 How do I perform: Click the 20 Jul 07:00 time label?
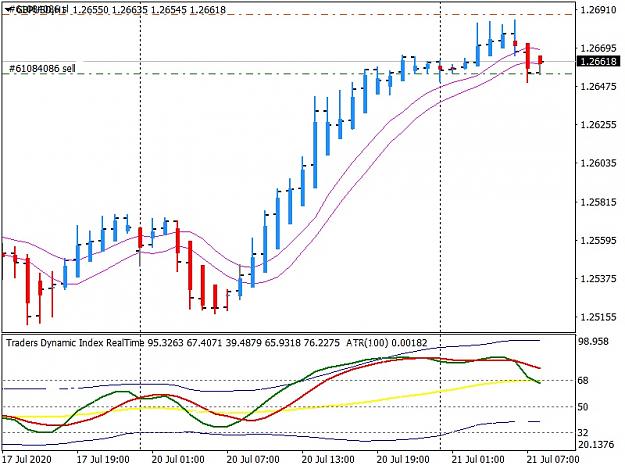[x=253, y=459]
